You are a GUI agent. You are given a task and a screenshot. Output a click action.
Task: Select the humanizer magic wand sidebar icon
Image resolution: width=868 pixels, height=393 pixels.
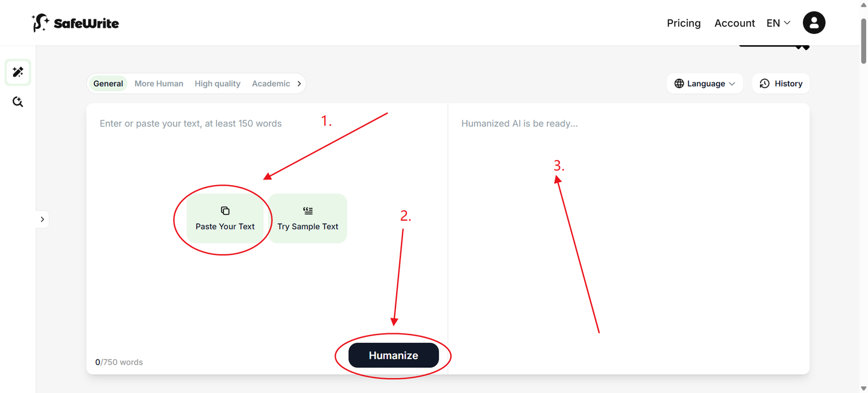pos(18,72)
